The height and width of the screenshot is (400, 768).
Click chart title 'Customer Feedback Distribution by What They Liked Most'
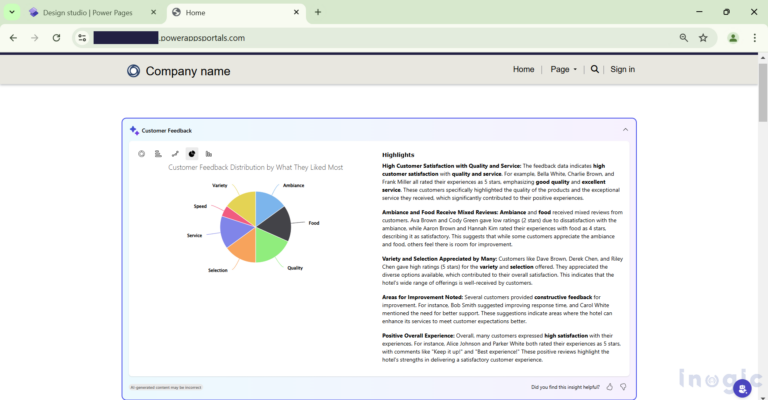click(x=256, y=167)
